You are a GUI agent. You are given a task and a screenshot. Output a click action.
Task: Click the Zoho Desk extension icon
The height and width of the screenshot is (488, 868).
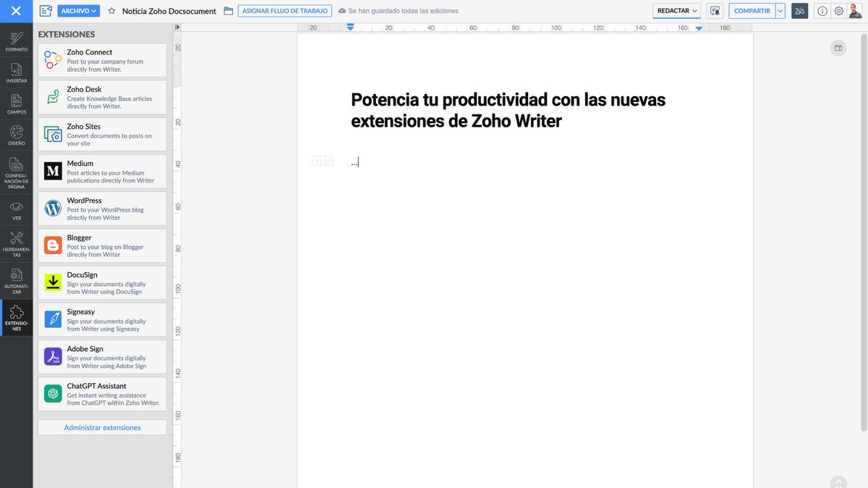click(53, 97)
